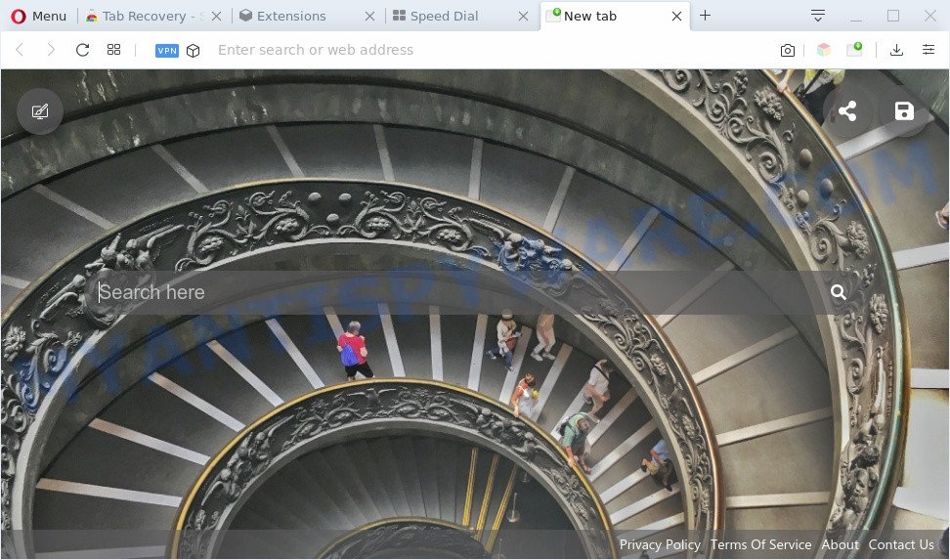Click into the Search here box
This screenshot has width=950, height=560.
[457, 292]
